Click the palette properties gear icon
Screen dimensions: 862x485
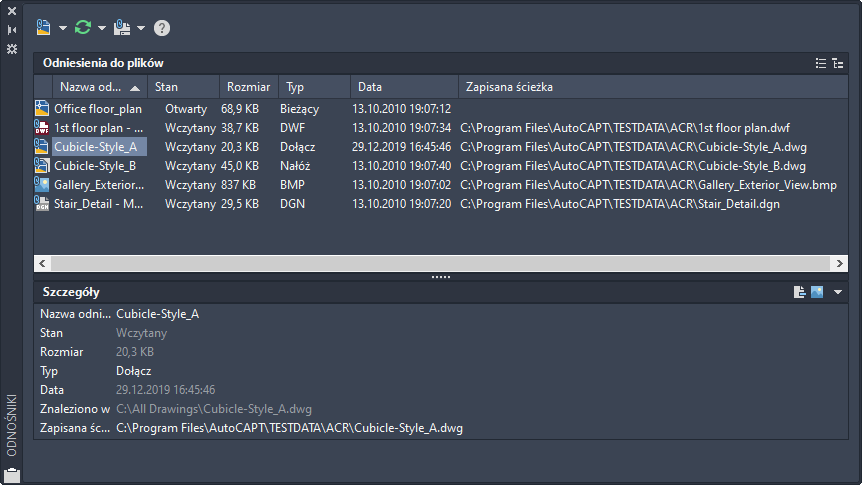tap(12, 48)
